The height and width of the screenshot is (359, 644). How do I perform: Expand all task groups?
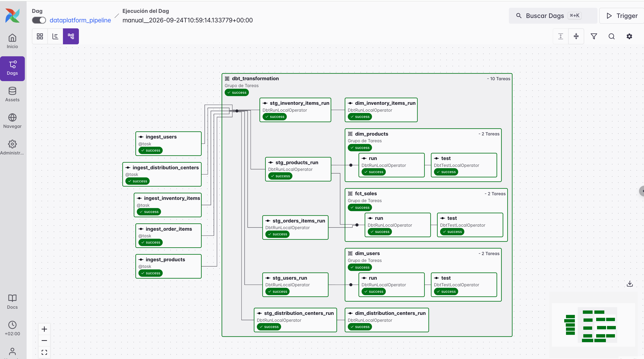[560, 36]
